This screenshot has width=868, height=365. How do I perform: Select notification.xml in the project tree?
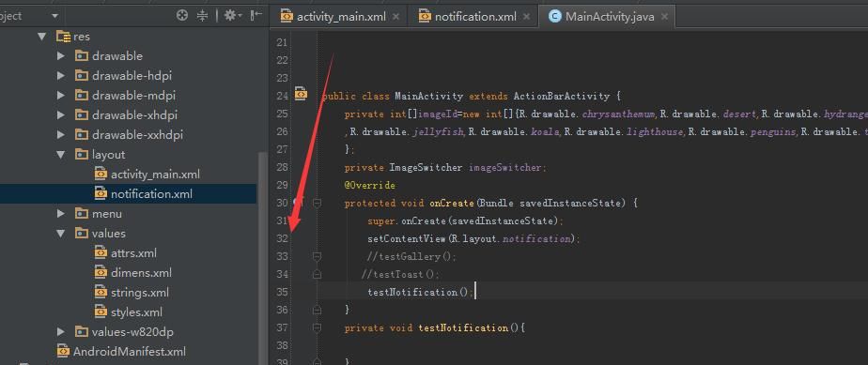(151, 194)
